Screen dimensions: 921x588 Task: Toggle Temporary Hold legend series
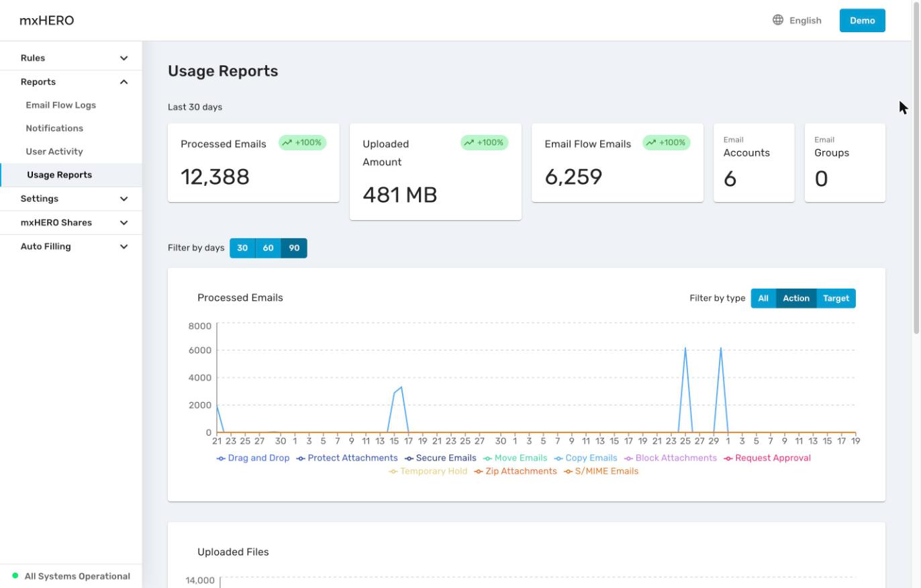point(428,471)
